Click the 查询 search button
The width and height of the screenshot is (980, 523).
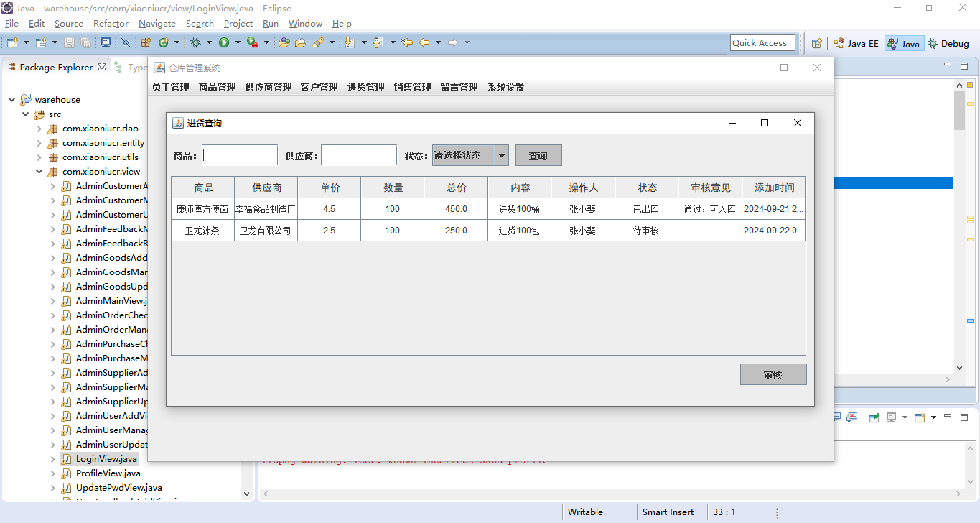pos(538,155)
